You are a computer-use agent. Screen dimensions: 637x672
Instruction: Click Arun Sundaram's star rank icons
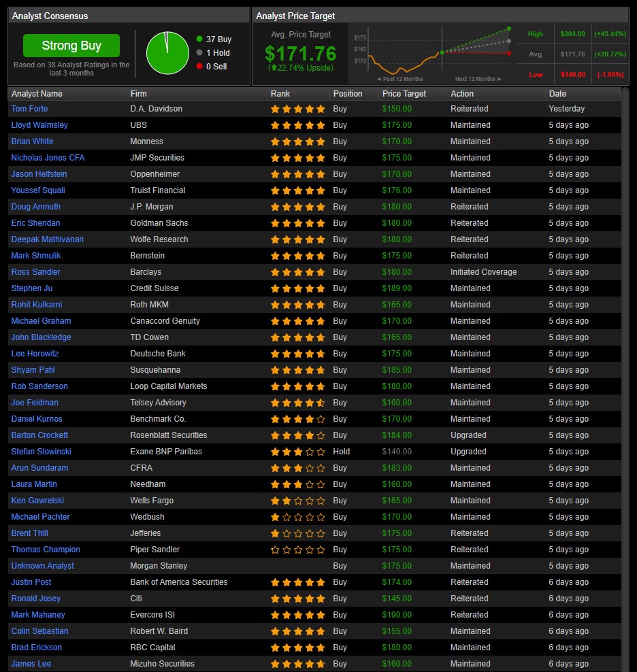coord(297,468)
